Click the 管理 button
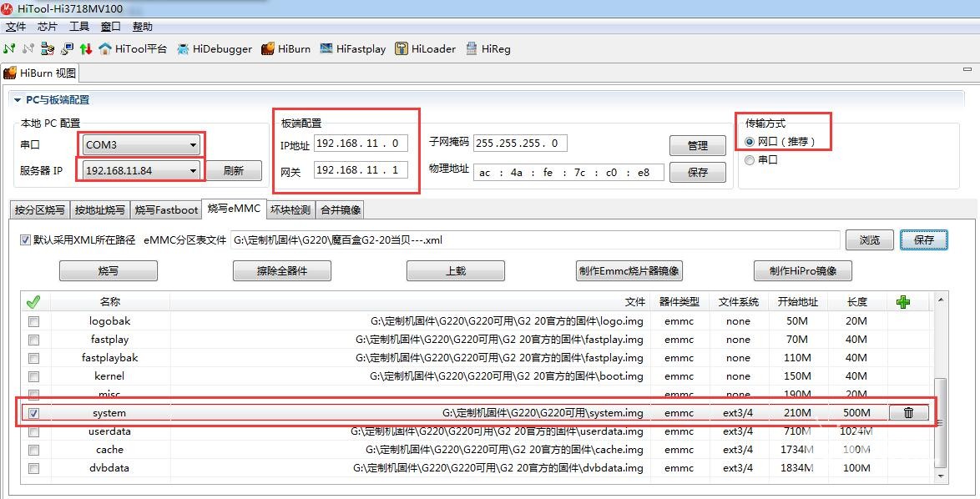 click(x=698, y=145)
